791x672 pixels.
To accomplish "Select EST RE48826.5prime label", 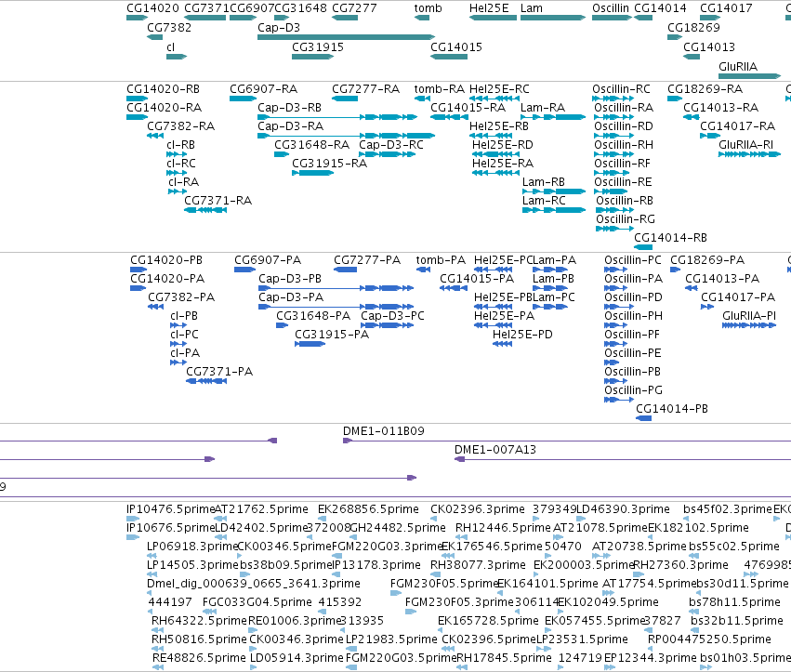I will pos(199,658).
